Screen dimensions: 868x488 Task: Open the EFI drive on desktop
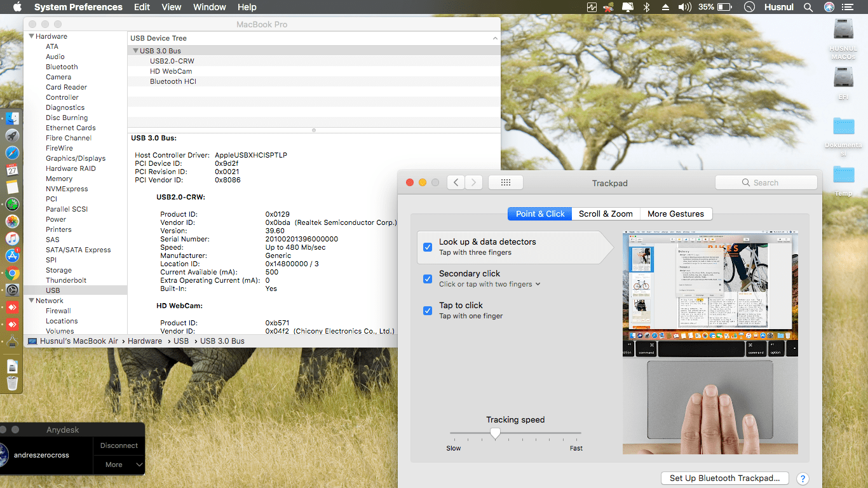tap(843, 83)
